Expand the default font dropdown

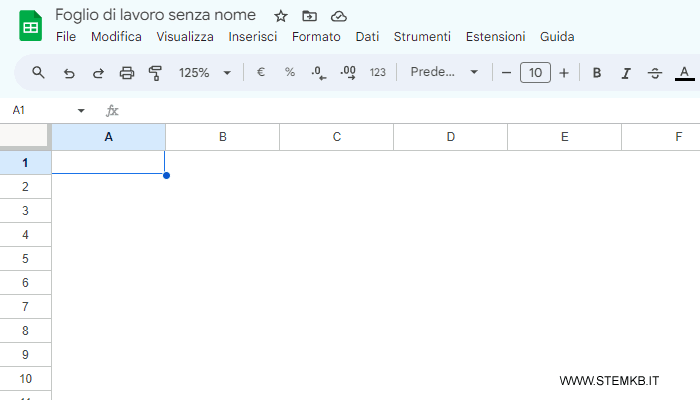(x=445, y=72)
